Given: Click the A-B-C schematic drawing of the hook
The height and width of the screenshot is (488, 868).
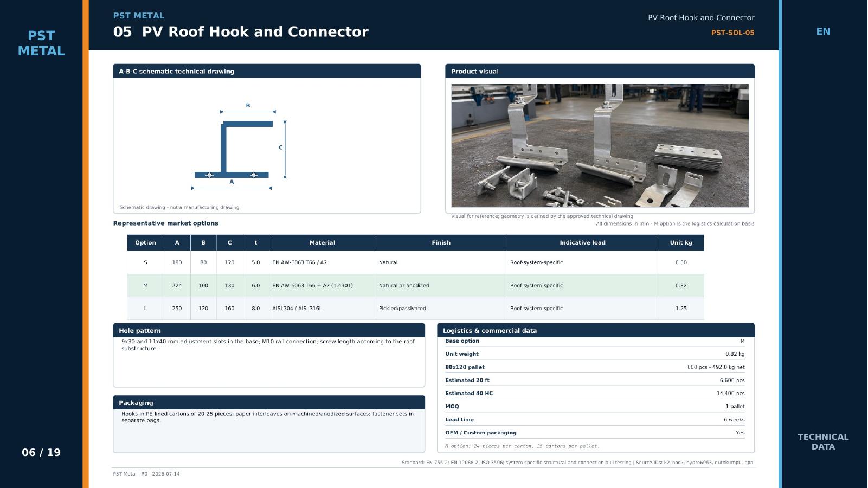Looking at the screenshot, I should [x=239, y=146].
